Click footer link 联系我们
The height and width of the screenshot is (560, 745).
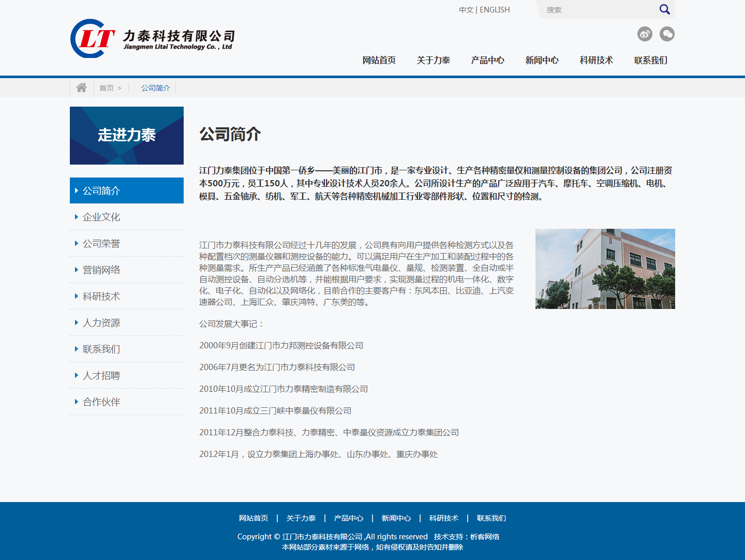[x=491, y=518]
